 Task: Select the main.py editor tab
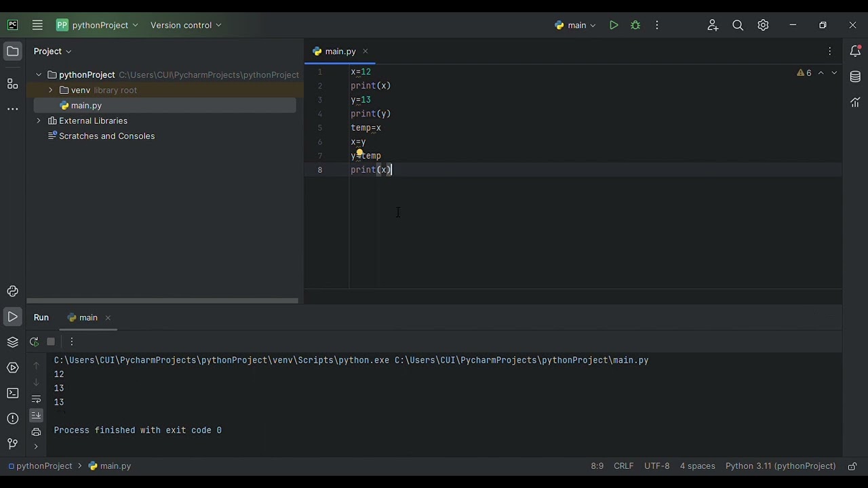pyautogui.click(x=340, y=52)
